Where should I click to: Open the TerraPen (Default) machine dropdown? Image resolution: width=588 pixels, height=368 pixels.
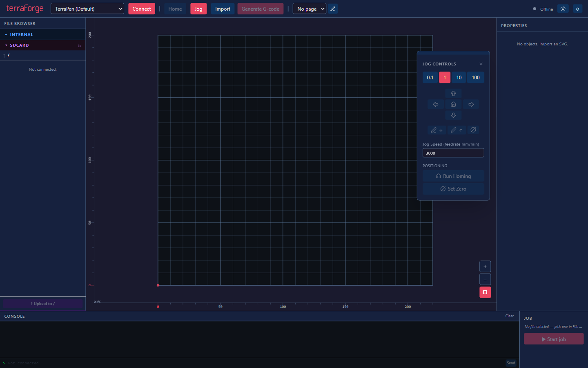click(87, 9)
